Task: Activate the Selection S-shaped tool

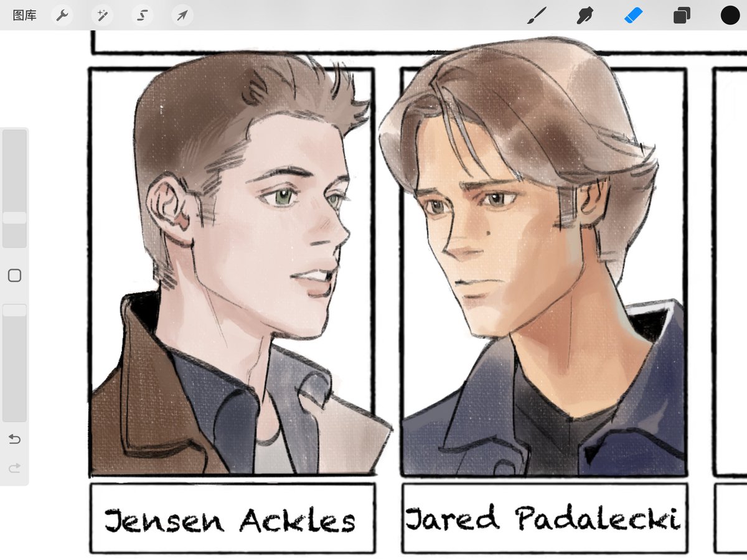Action: [x=143, y=16]
